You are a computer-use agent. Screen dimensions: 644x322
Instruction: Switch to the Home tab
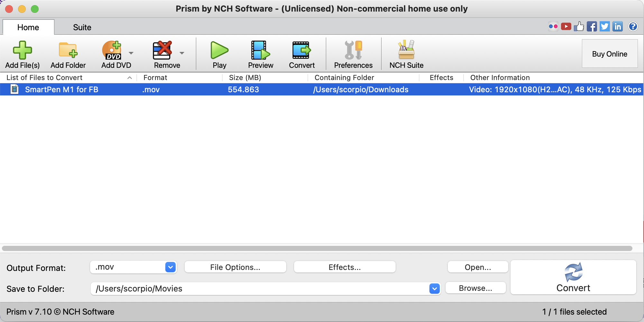coord(28,27)
